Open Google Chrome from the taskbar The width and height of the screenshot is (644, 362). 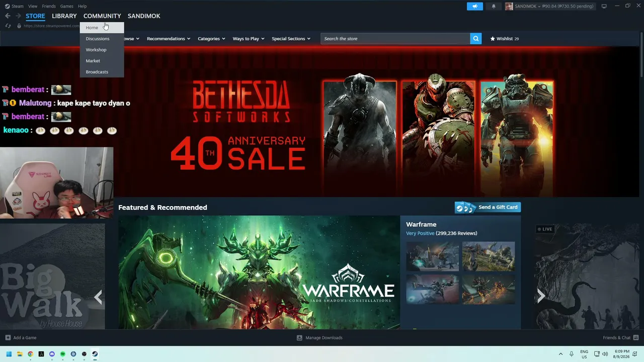click(30, 354)
